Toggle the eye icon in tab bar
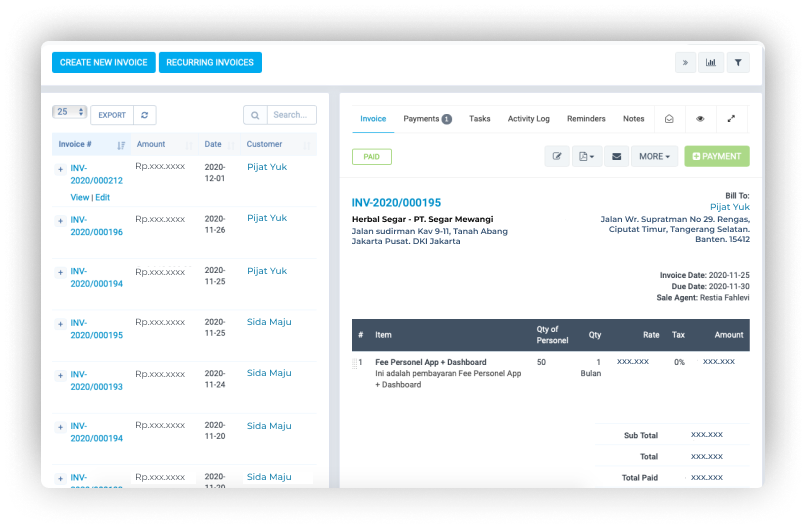Viewport: 806px width, 529px height. [700, 119]
